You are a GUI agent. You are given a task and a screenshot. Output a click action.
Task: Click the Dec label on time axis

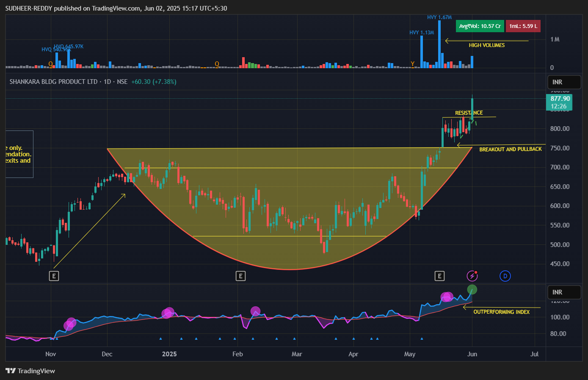pos(107,354)
